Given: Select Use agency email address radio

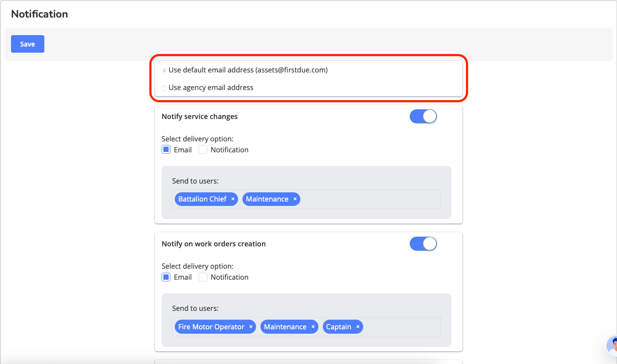Looking at the screenshot, I should [x=164, y=88].
